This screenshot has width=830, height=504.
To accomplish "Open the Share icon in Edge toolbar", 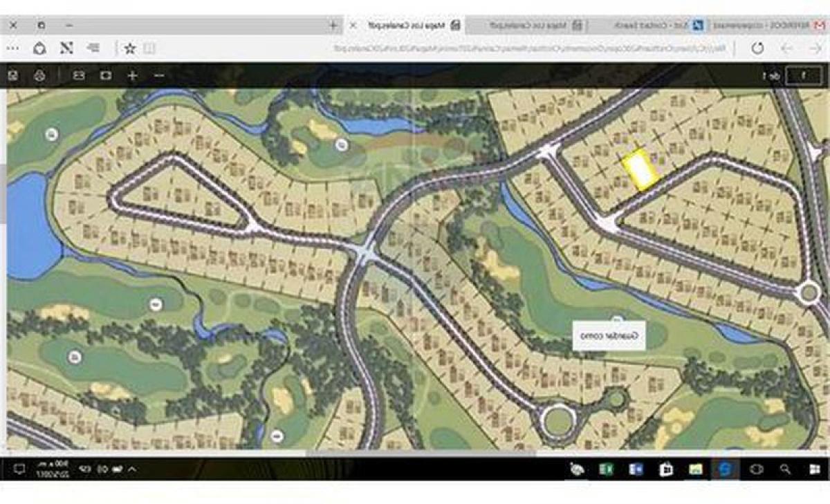I will (x=39, y=48).
